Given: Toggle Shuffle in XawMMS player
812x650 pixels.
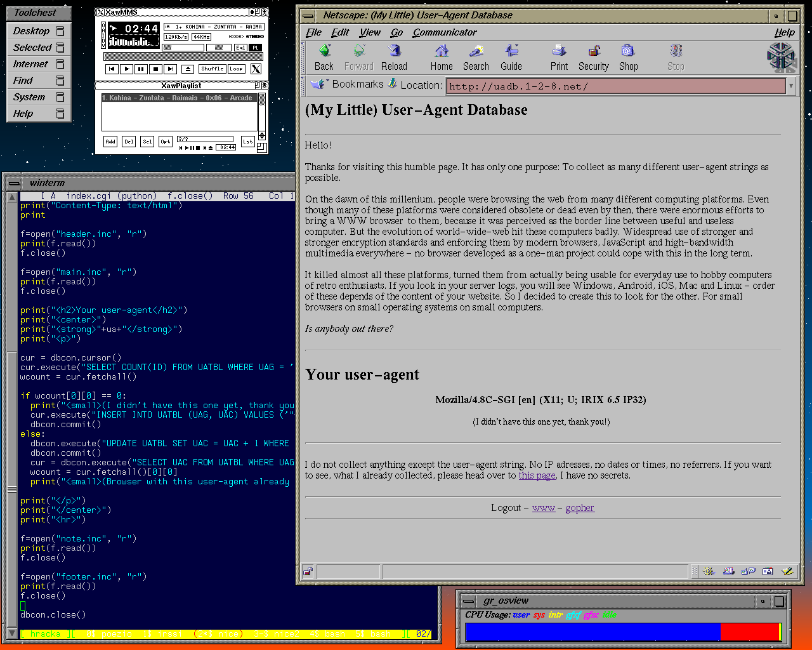Looking at the screenshot, I should point(212,69).
